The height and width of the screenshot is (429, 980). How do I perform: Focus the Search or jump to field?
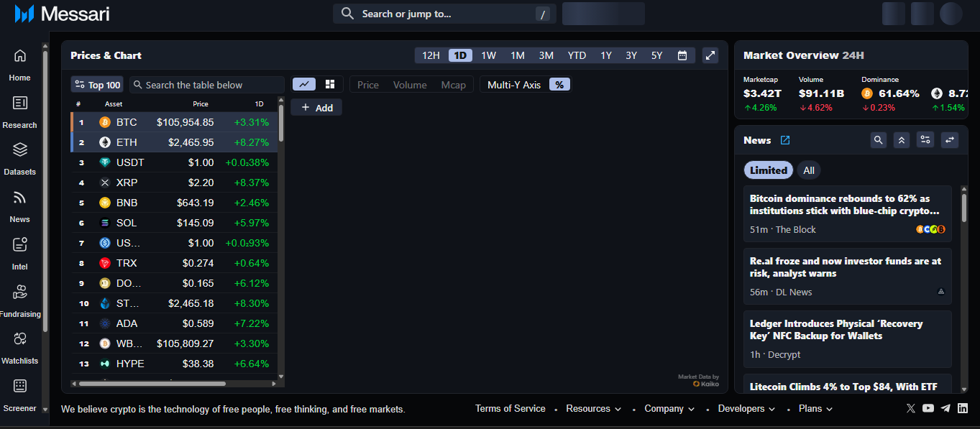[x=444, y=14]
